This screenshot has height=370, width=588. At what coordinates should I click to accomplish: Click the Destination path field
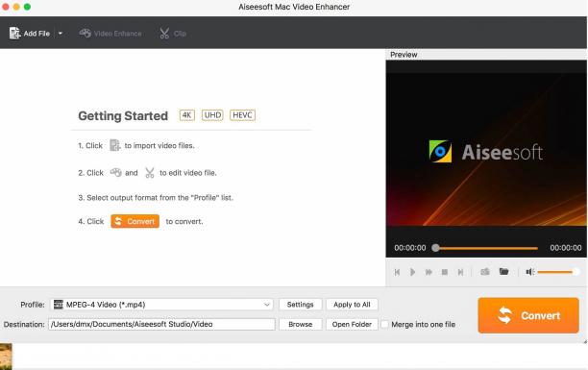(161, 324)
